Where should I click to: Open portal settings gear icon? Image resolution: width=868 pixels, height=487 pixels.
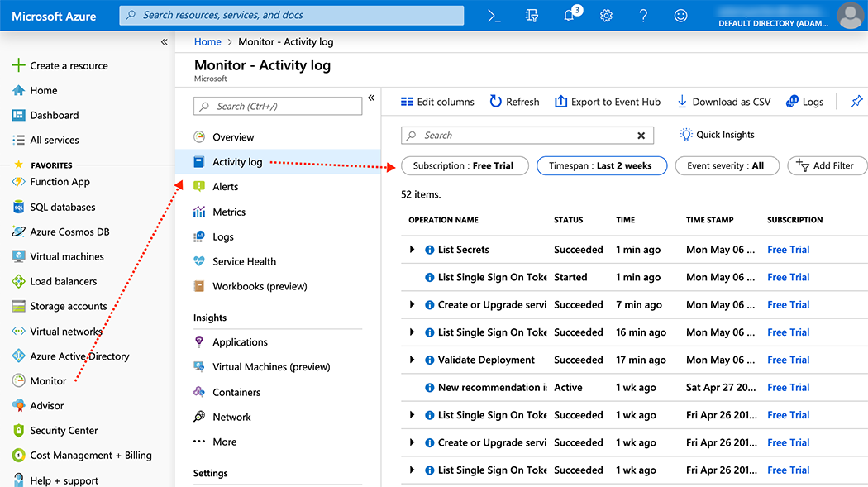(x=606, y=16)
